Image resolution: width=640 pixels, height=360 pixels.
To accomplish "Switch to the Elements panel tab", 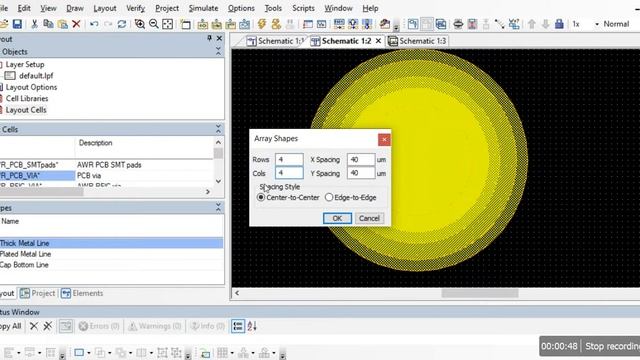I will point(82,293).
